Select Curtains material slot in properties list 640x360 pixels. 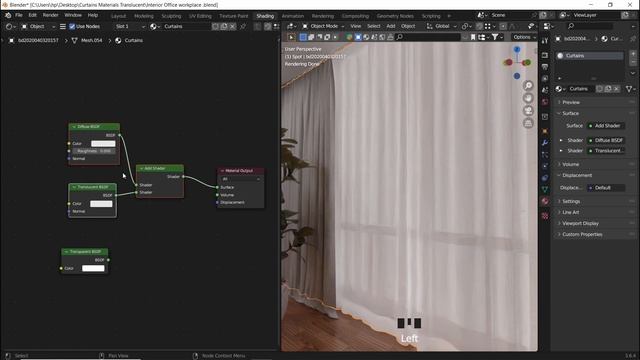pyautogui.click(x=590, y=56)
